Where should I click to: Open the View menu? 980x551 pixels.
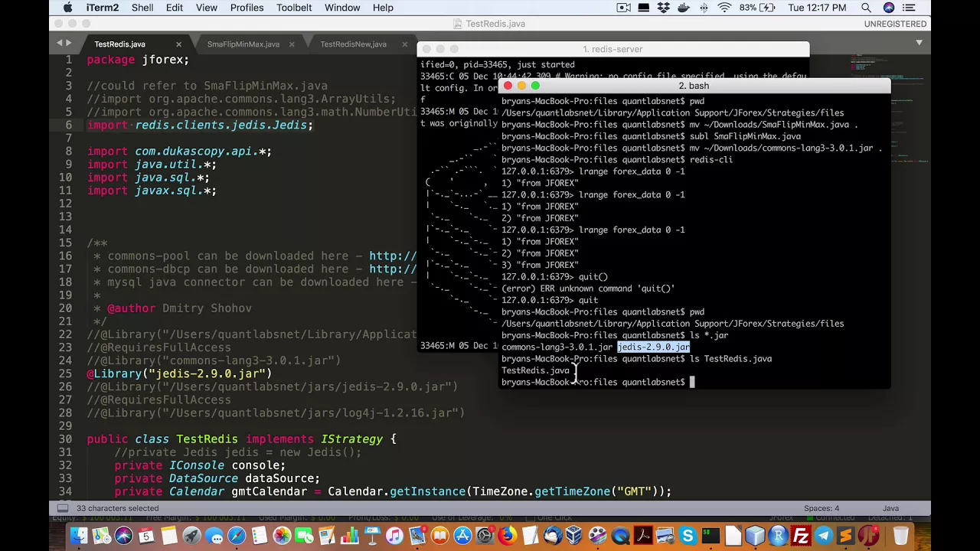207,8
